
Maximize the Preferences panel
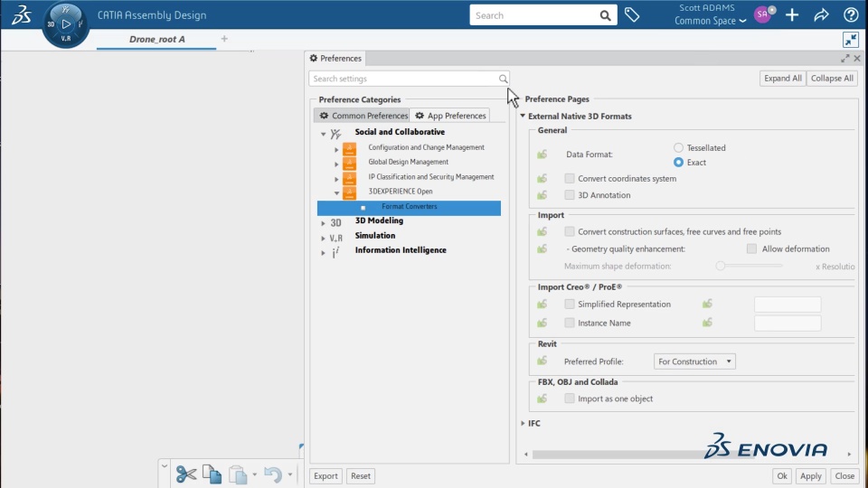click(844, 58)
